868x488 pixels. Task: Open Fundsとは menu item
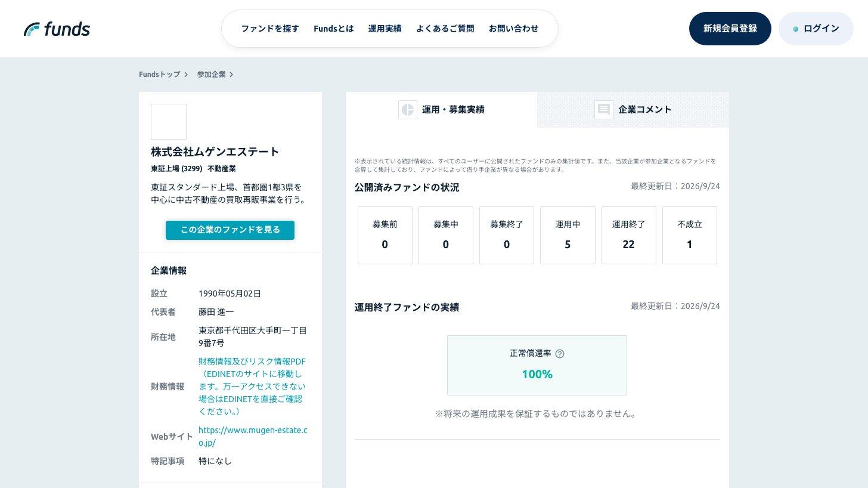(334, 29)
